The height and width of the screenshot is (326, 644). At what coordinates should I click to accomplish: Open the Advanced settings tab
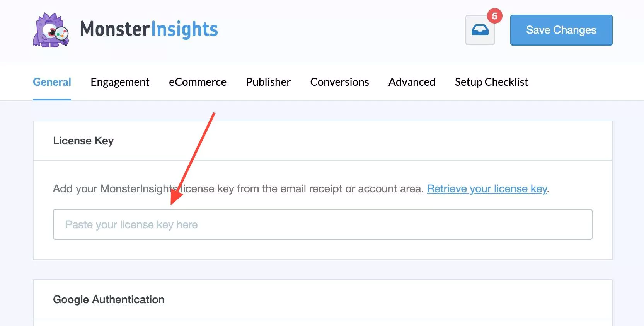coord(412,82)
